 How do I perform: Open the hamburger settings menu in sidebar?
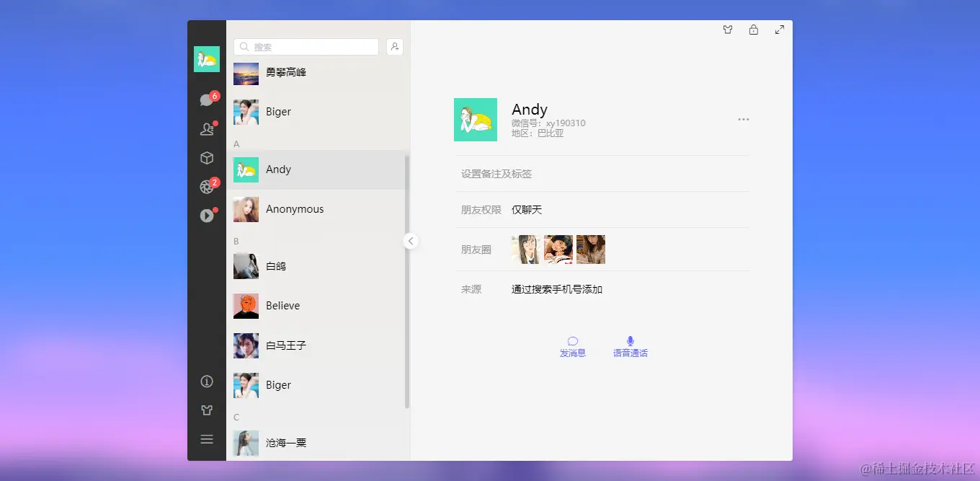coord(207,438)
